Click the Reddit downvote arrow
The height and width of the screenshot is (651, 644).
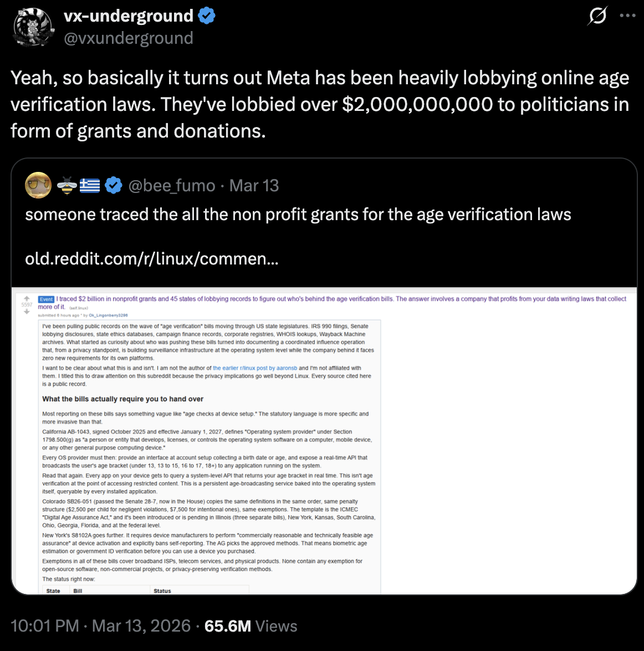pos(27,312)
